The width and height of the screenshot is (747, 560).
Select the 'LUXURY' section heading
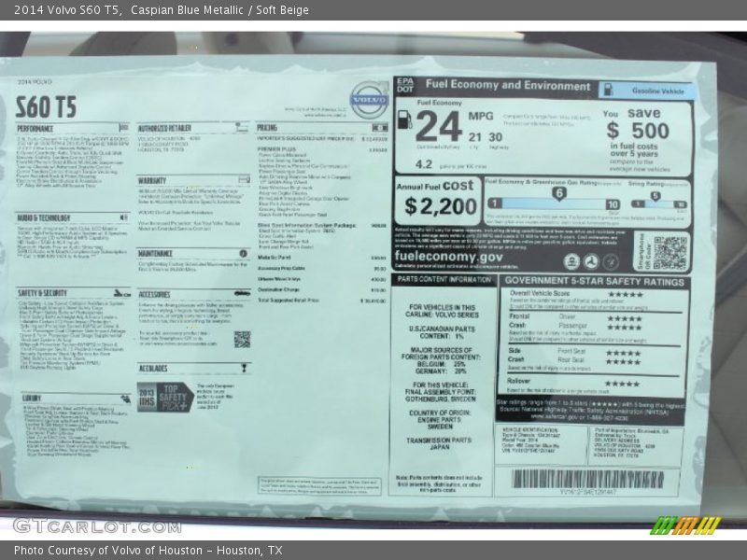(32, 399)
